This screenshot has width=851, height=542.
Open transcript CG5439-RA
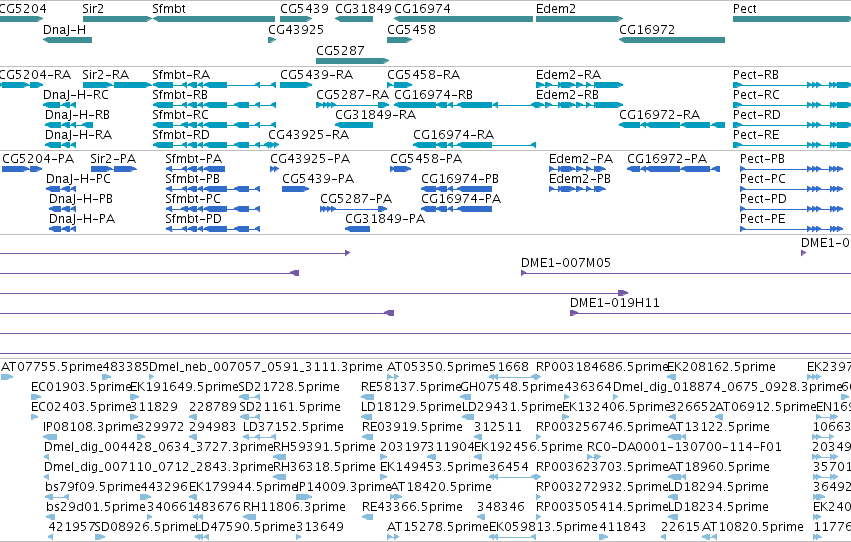pyautogui.click(x=316, y=75)
